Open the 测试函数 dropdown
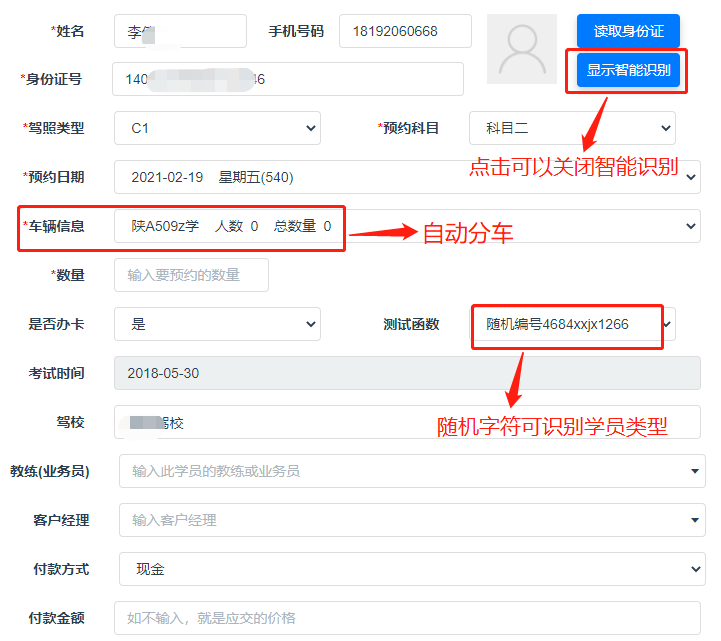This screenshot has width=721, height=641. pyautogui.click(x=572, y=324)
